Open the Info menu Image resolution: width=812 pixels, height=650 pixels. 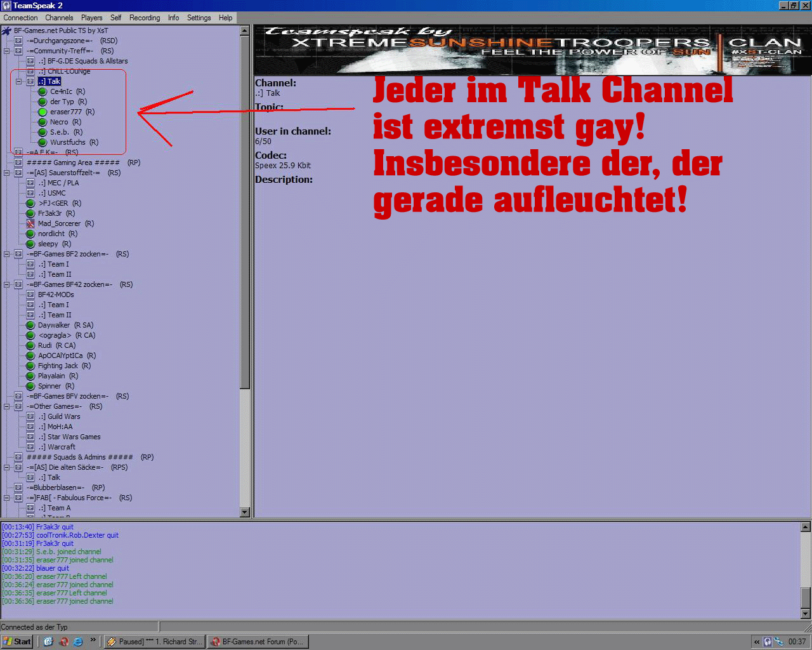(x=173, y=18)
